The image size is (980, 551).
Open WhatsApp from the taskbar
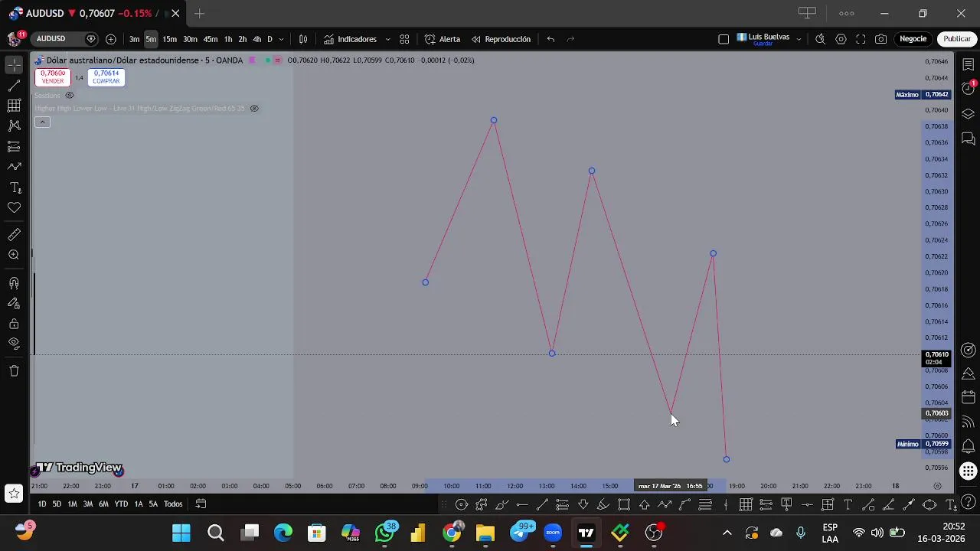pyautogui.click(x=385, y=533)
